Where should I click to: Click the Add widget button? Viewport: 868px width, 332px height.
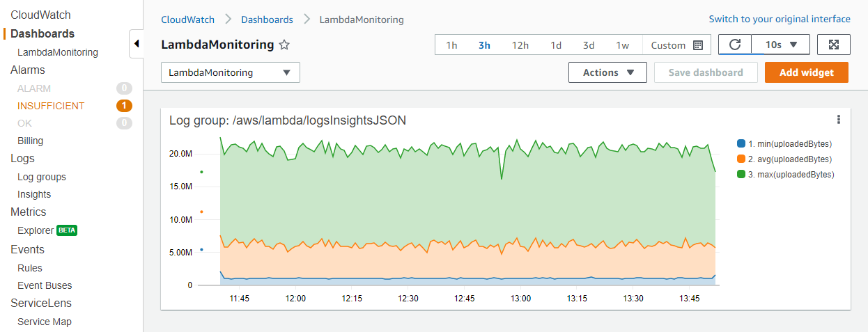[x=806, y=72]
